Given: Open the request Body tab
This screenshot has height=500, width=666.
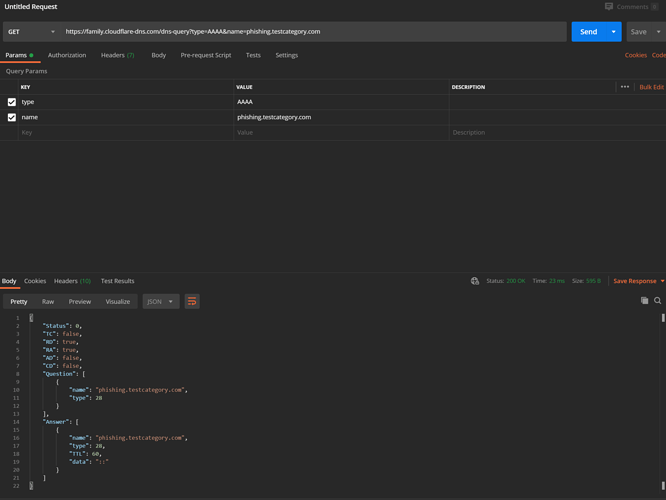Looking at the screenshot, I should pyautogui.click(x=158, y=55).
